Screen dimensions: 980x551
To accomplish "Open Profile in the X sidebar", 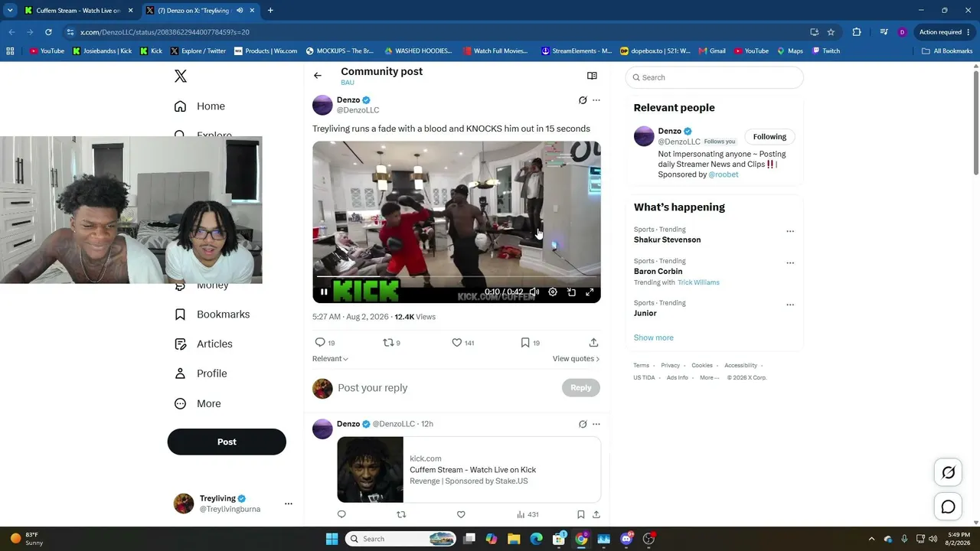I will [x=201, y=373].
